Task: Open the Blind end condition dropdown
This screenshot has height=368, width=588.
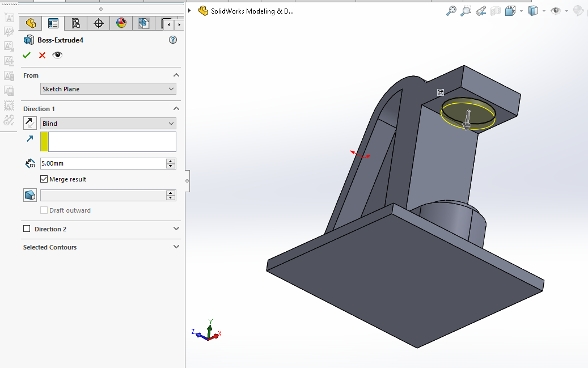Action: (108, 124)
